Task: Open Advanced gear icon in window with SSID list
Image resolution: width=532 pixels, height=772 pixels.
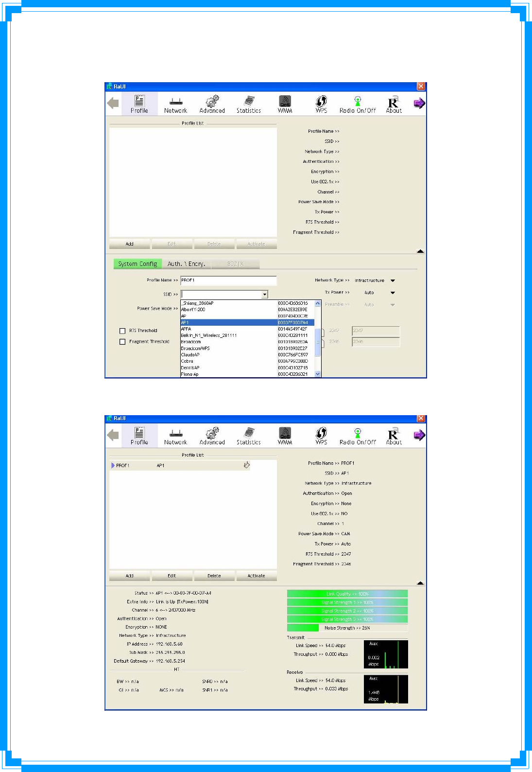Action: (212, 104)
